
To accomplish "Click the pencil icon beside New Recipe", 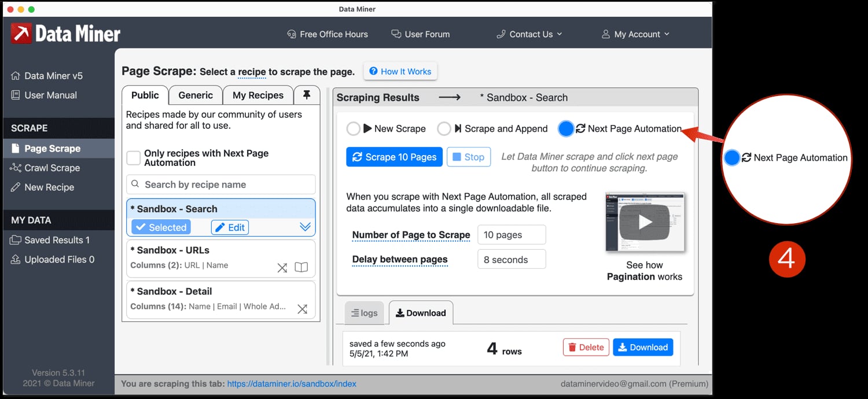I will click(16, 187).
